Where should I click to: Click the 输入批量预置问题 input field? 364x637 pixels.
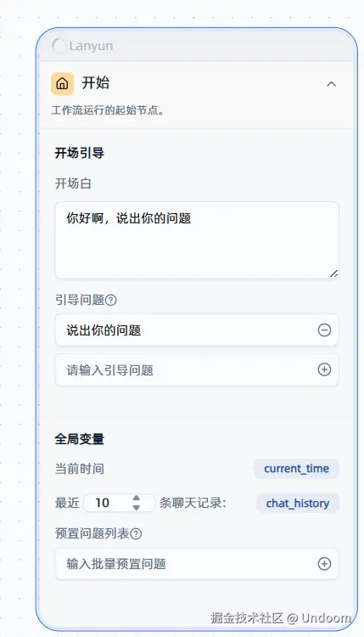coord(197,563)
